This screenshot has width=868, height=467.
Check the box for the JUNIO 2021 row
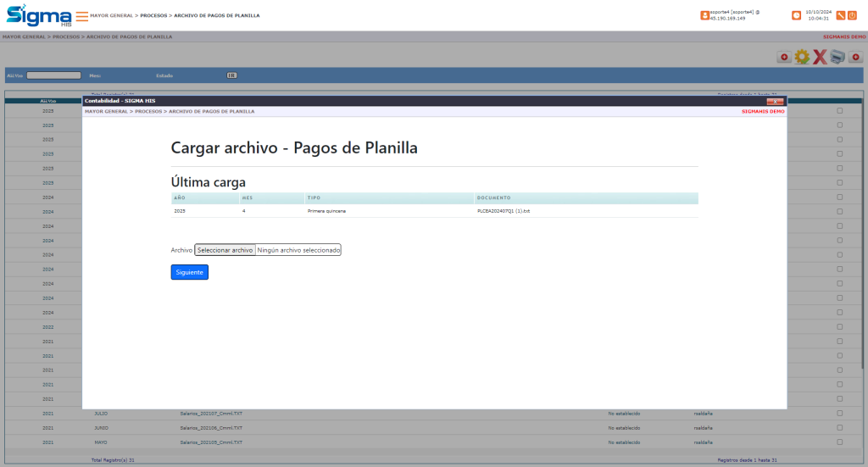840,428
